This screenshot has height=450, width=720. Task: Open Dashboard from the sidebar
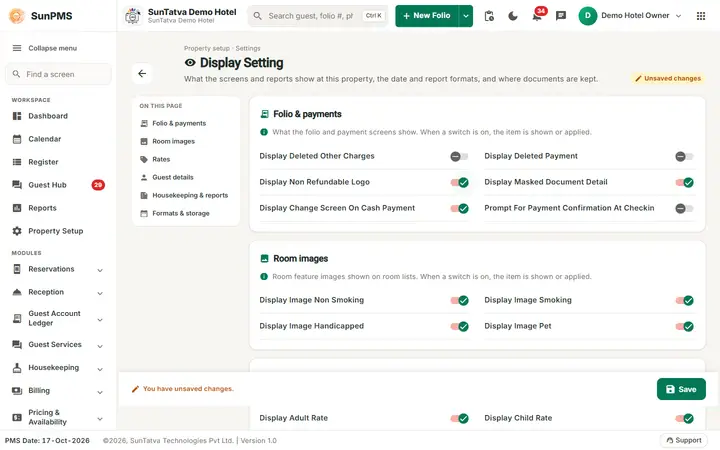58,116
